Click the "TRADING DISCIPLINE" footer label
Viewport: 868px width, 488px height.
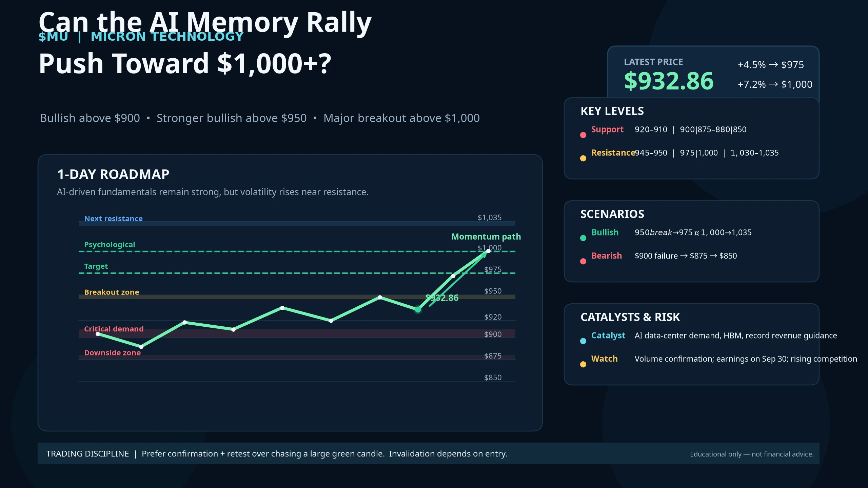[x=87, y=454]
